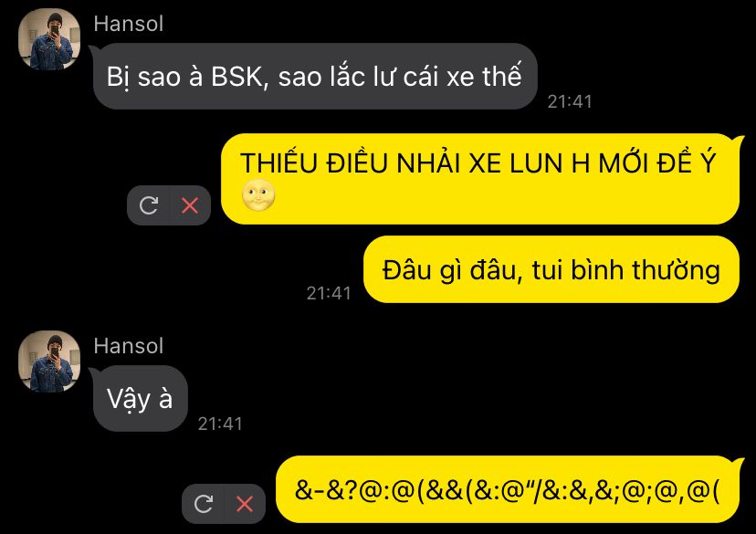Select the THIẾU ĐIỀU NHẢI XE yellow bubble
Screen dimensions: 756x534
tap(480, 179)
